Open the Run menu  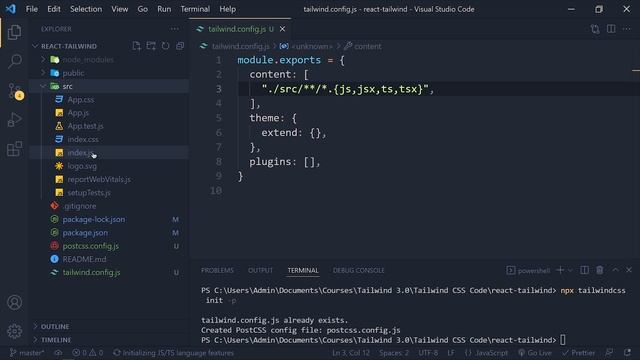click(x=164, y=9)
